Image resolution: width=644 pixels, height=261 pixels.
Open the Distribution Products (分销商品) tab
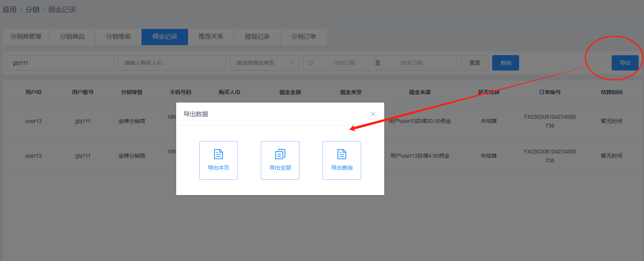(x=72, y=37)
